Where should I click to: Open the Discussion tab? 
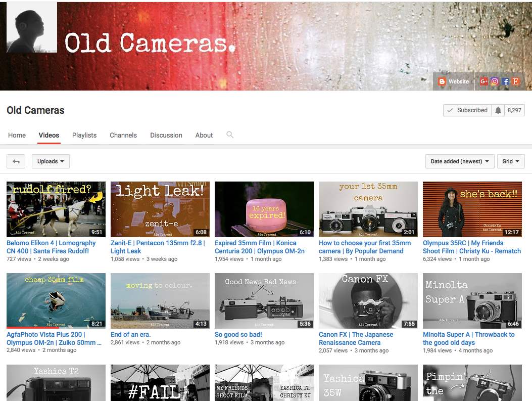(x=166, y=135)
